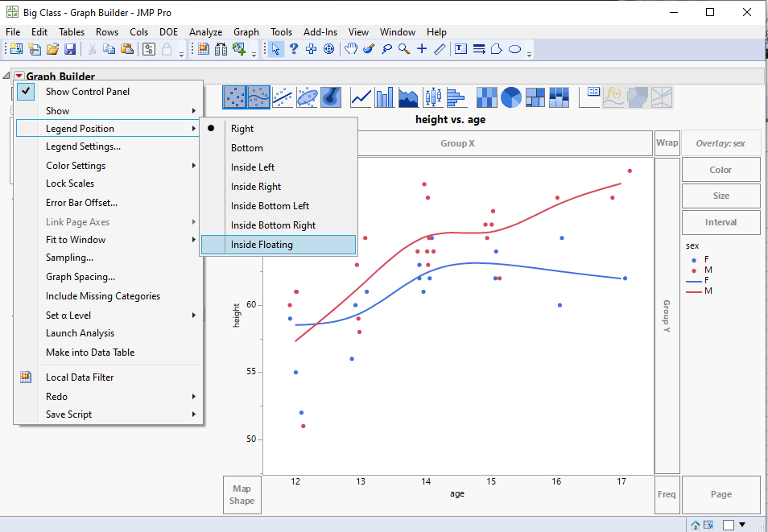This screenshot has height=532, width=768.
Task: Select the Histogram element icon
Action: [456, 97]
